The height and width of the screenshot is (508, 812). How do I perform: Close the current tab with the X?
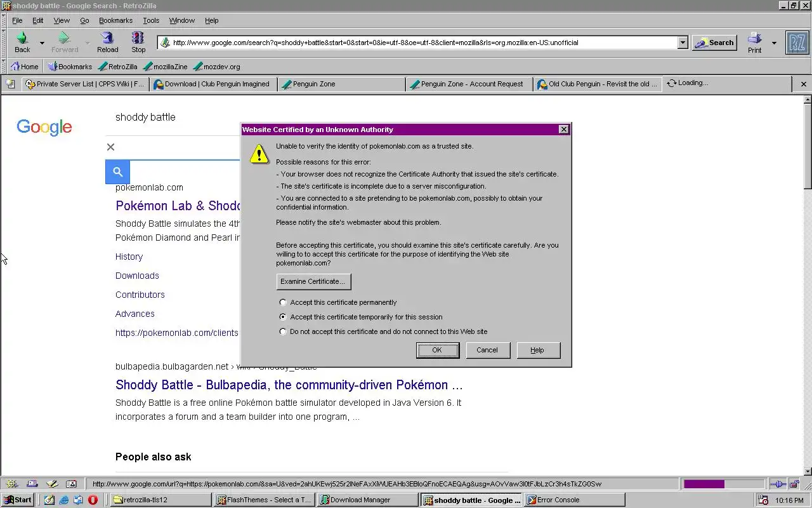pyautogui.click(x=803, y=84)
